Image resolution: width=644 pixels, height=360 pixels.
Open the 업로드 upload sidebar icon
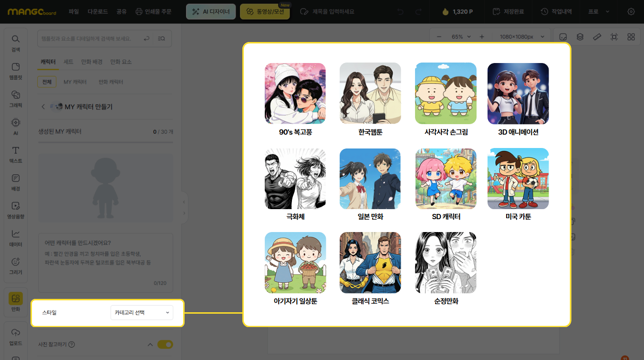[16, 336]
